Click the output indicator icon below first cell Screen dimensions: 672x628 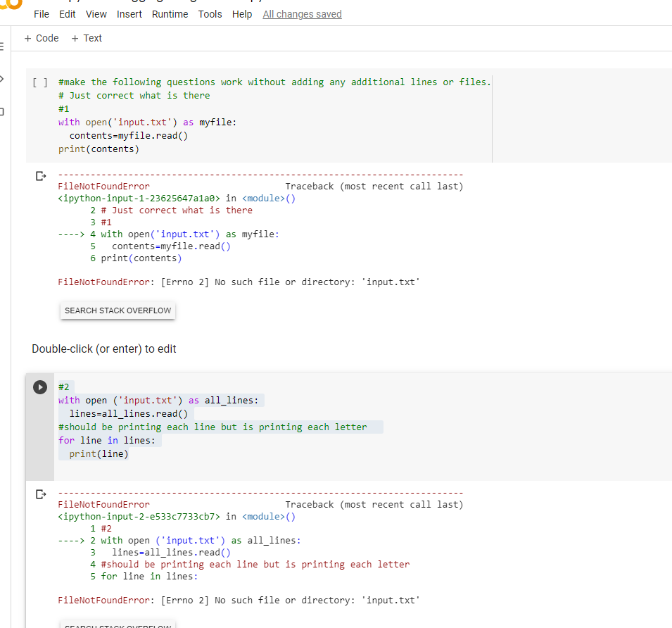click(40, 176)
